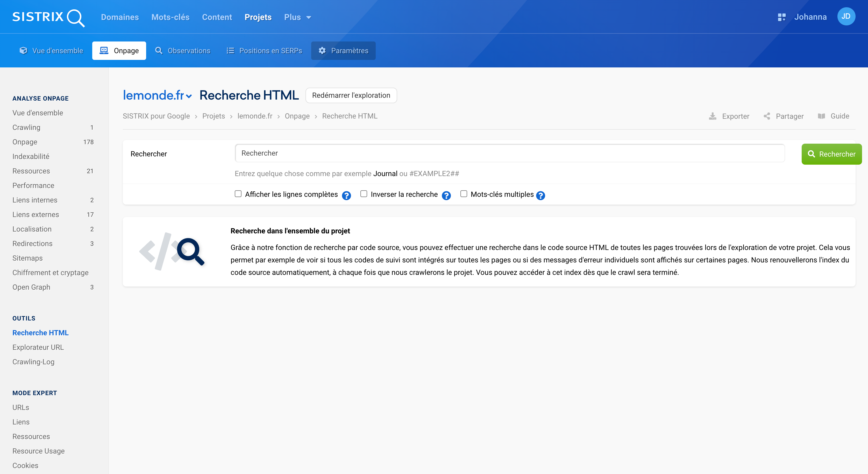Select Recherche HTML under Outils
This screenshot has height=474, width=868.
pos(40,333)
